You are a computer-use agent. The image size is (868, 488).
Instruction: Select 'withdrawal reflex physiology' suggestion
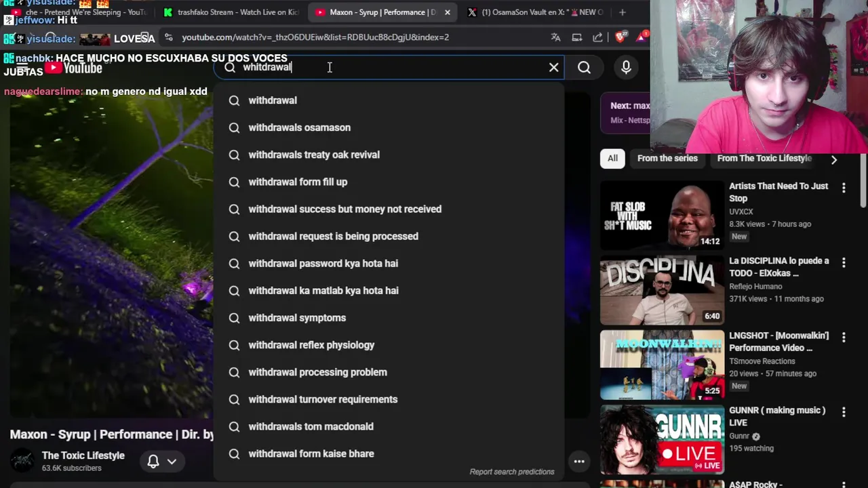click(x=389, y=345)
